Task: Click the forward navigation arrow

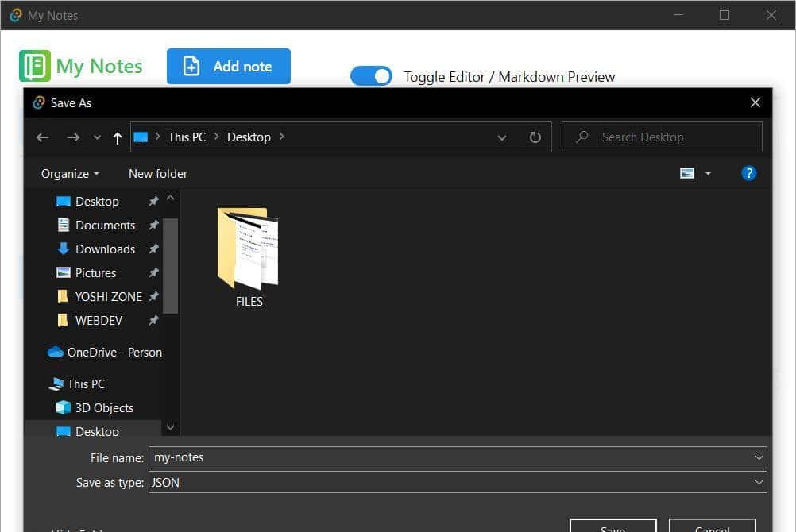Action: (x=73, y=137)
